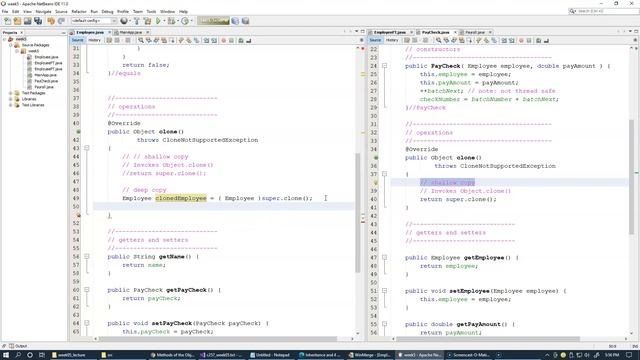Click the Clean and Build icon

pyautogui.click(x=147, y=21)
